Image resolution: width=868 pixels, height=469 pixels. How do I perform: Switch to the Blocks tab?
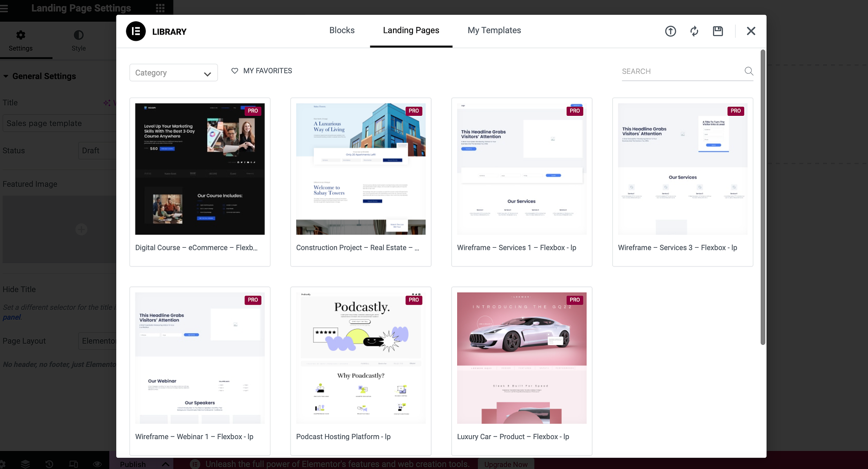342,30
